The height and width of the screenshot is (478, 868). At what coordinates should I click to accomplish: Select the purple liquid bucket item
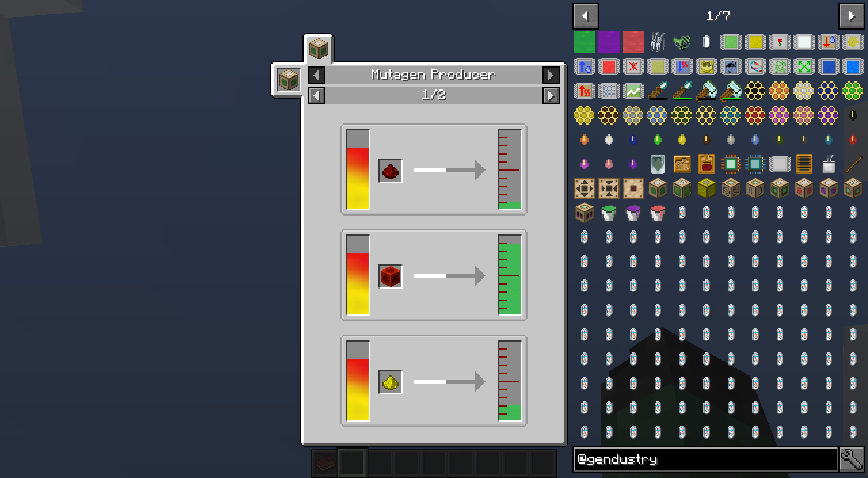coord(633,212)
